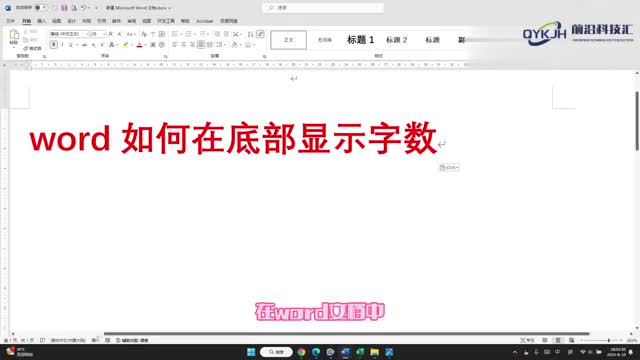The height and width of the screenshot is (360, 640).
Task: Switch to the 插入 tab
Action: click(x=42, y=21)
